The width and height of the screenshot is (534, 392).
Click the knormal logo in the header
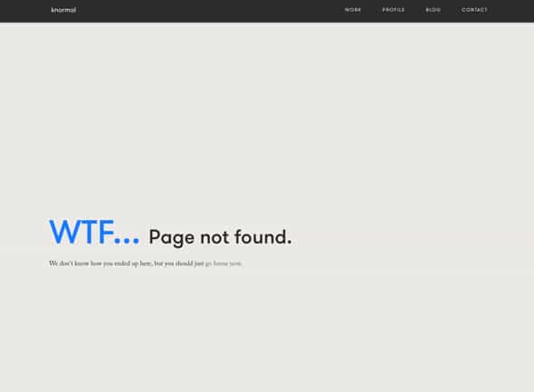pos(63,10)
